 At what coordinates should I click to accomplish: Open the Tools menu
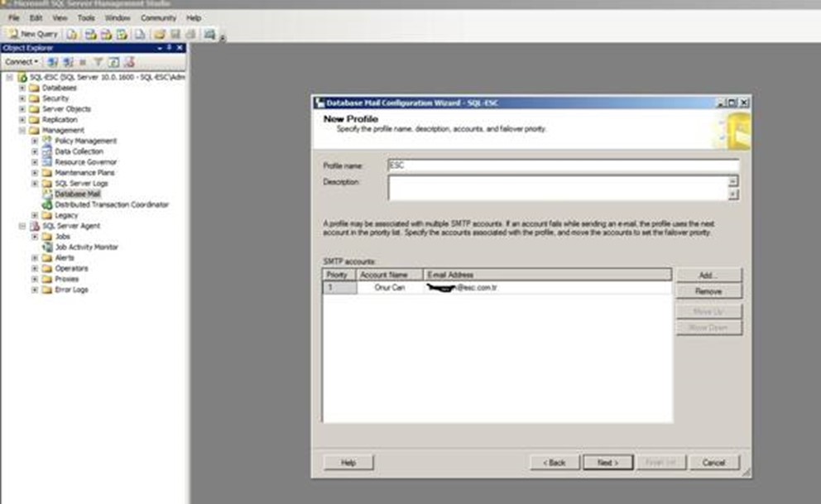click(x=86, y=18)
